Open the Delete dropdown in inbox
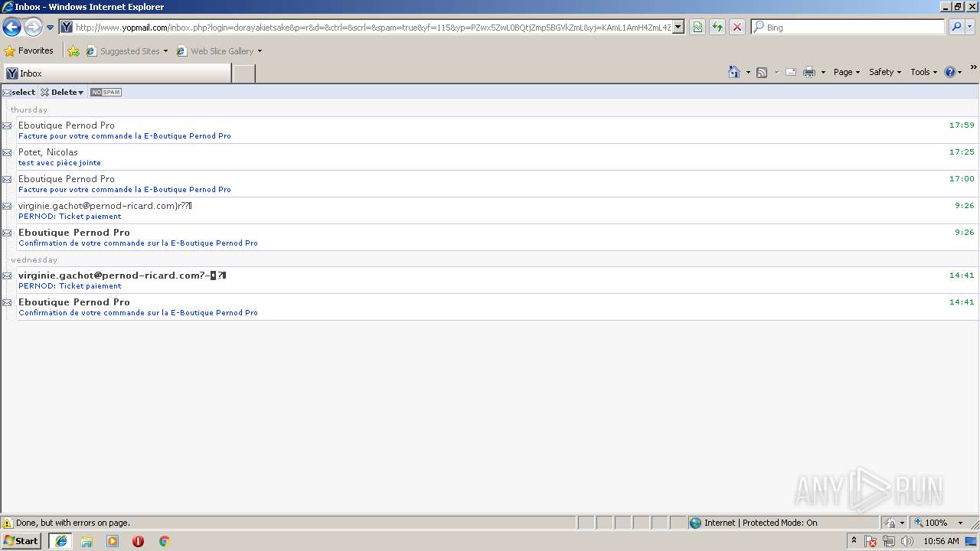This screenshot has width=980, height=551. click(x=62, y=92)
